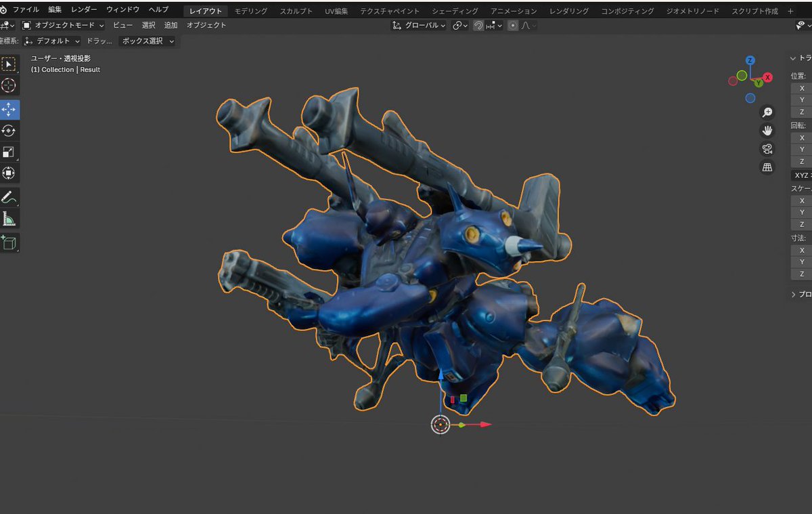This screenshot has height=514, width=812.
Task: Switch to the コンポジティング workspace tab
Action: coord(627,12)
